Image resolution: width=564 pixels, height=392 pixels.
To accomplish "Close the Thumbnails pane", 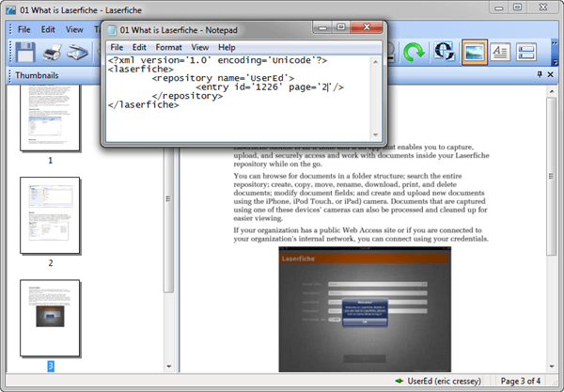I will [x=550, y=74].
